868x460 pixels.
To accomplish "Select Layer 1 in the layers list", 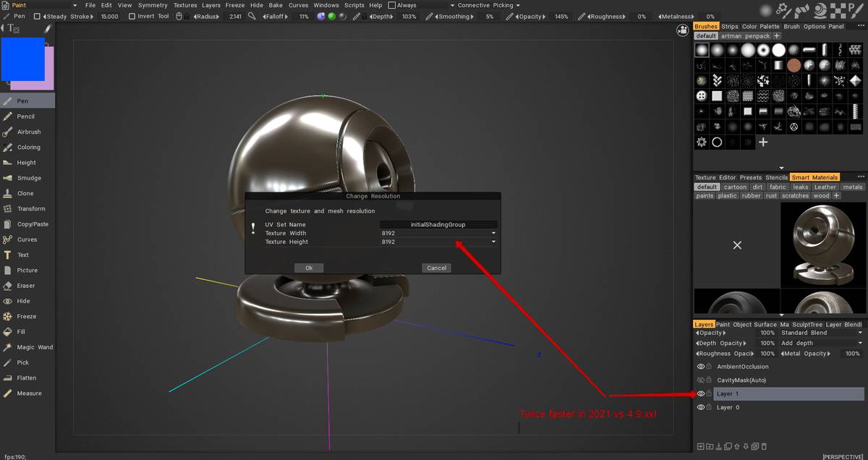I will [x=788, y=394].
